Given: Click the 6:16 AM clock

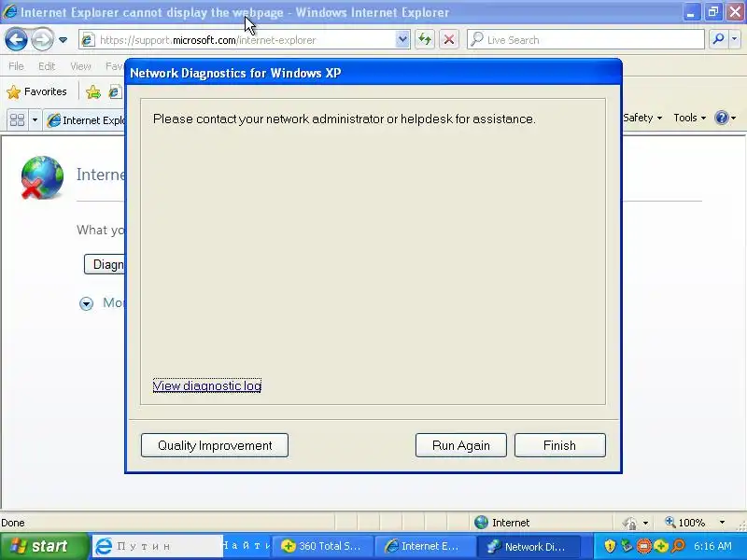Looking at the screenshot, I should point(712,546).
